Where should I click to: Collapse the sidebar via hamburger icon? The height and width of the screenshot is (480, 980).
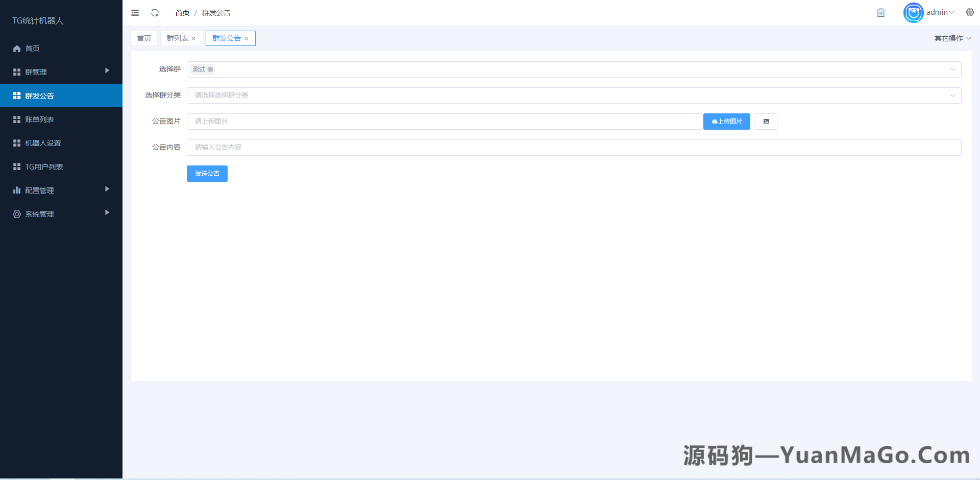(x=135, y=12)
